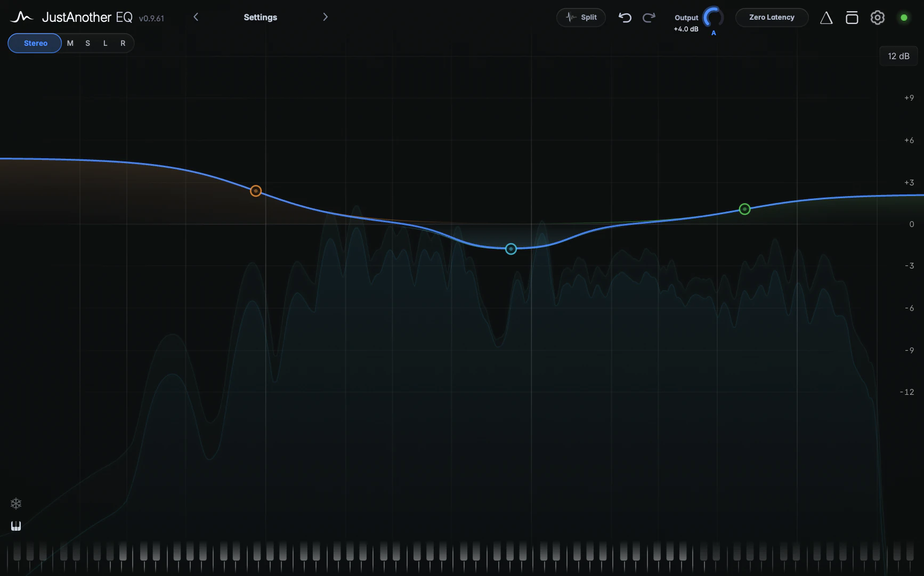Click the +4.0 dB output value
Image resolution: width=924 pixels, height=576 pixels.
[686, 29]
